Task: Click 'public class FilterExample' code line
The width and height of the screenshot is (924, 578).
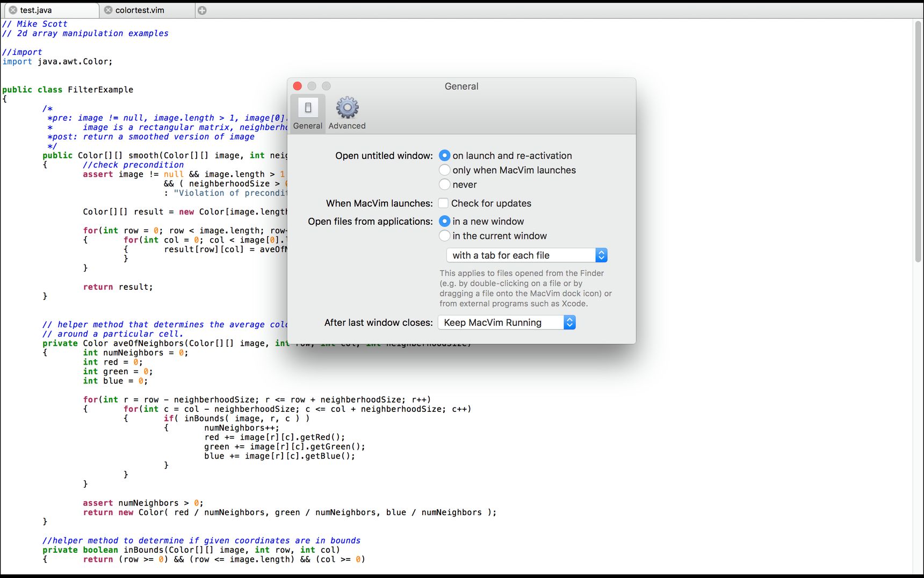Action: coord(68,90)
